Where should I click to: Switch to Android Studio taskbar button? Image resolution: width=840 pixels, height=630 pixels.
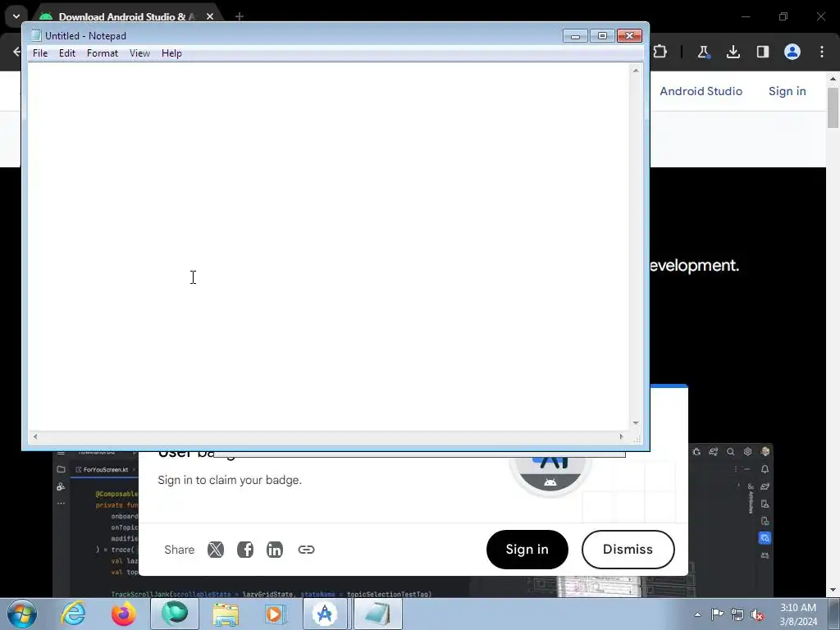click(x=325, y=614)
